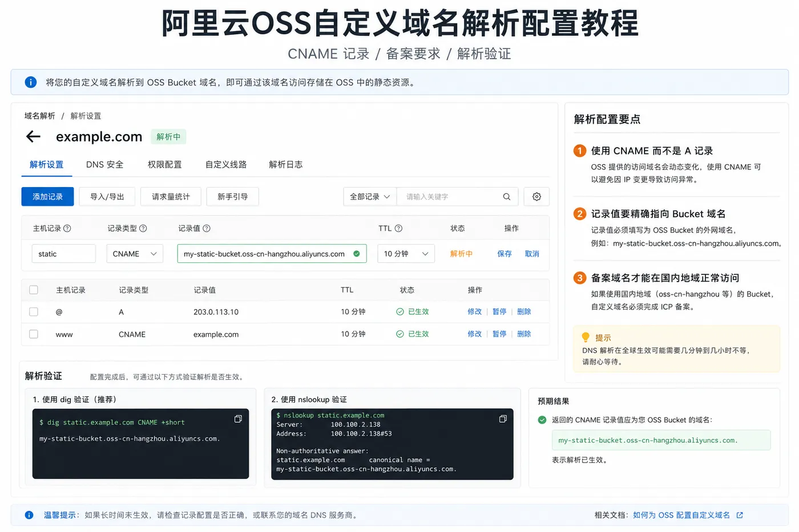Click help icon next to 主机记录
Screen dimensions: 799x532
(x=67, y=229)
